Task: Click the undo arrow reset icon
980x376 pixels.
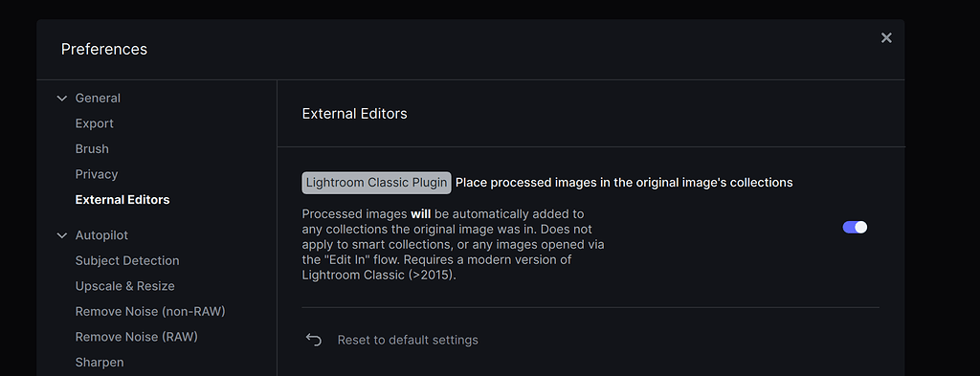Action: 313,340
